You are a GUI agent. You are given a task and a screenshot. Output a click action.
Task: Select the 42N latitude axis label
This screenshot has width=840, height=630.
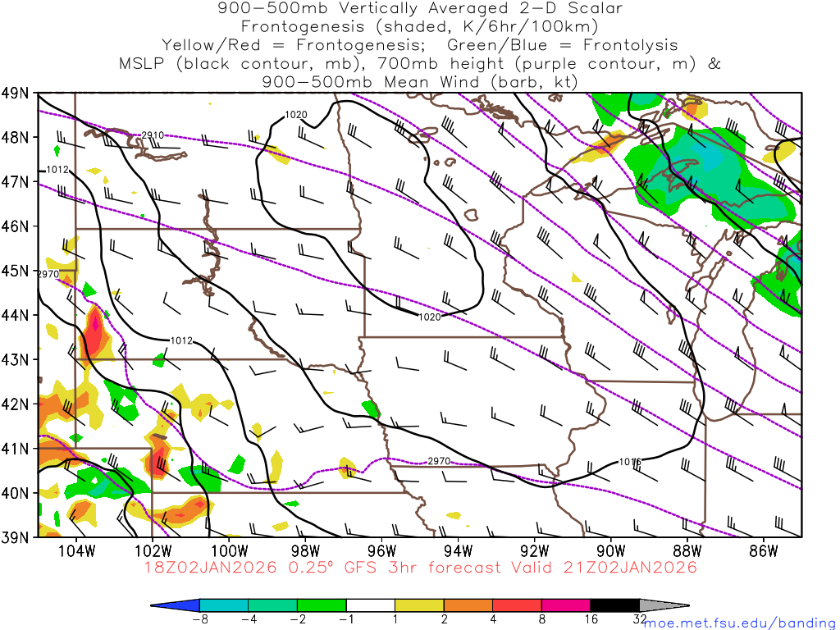[18, 404]
